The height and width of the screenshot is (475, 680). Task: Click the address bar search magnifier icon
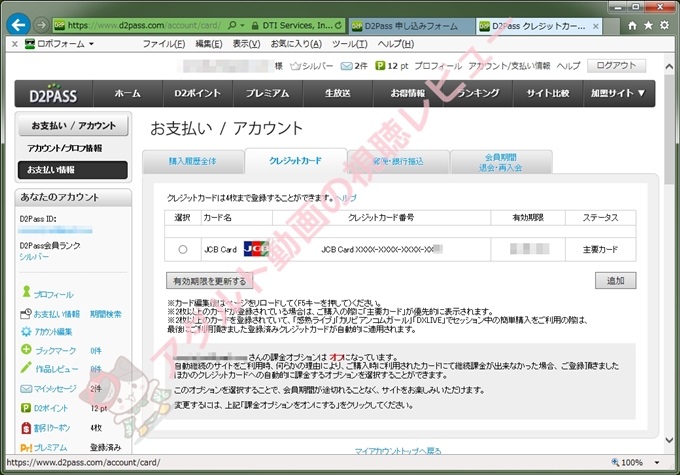tap(232, 25)
